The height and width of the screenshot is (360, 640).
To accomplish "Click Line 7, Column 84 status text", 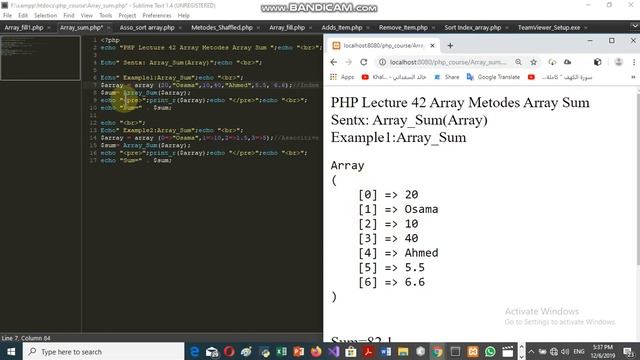I will coord(26,338).
